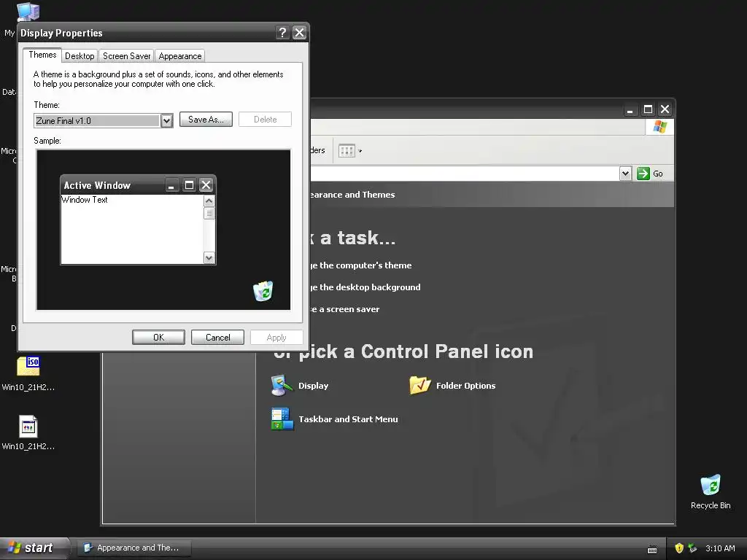Click the help question mark button
Image resolution: width=747 pixels, height=560 pixels.
pos(282,32)
